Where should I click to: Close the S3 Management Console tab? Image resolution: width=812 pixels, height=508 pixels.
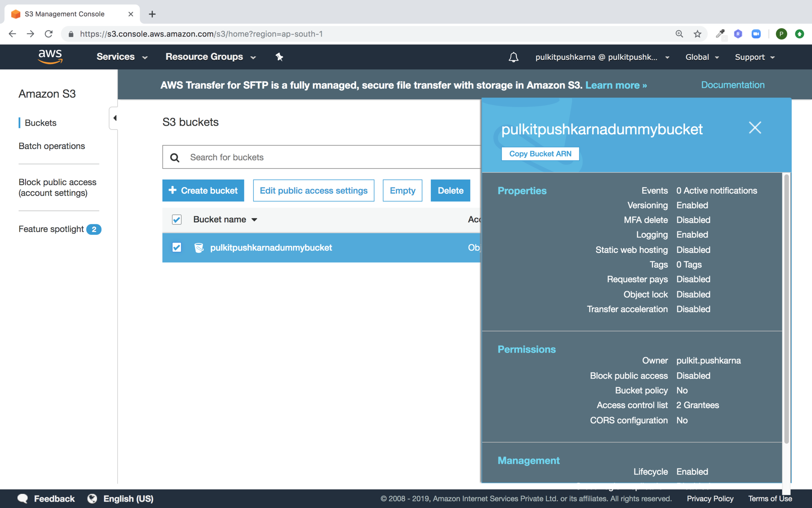[131, 14]
